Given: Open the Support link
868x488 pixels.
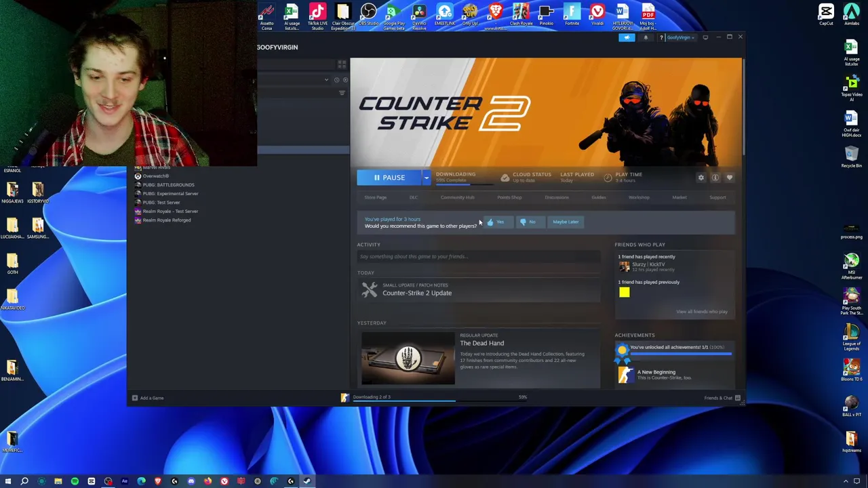Looking at the screenshot, I should pyautogui.click(x=717, y=197).
